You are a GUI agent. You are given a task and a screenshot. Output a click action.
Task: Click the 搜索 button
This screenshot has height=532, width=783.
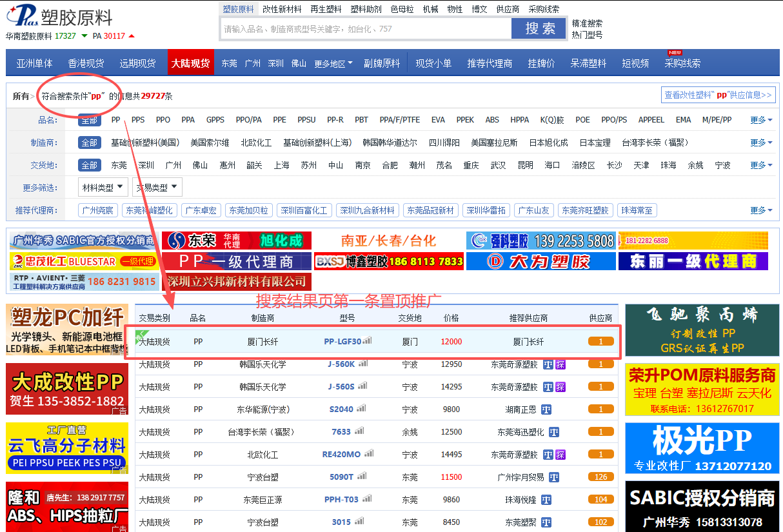tap(539, 28)
